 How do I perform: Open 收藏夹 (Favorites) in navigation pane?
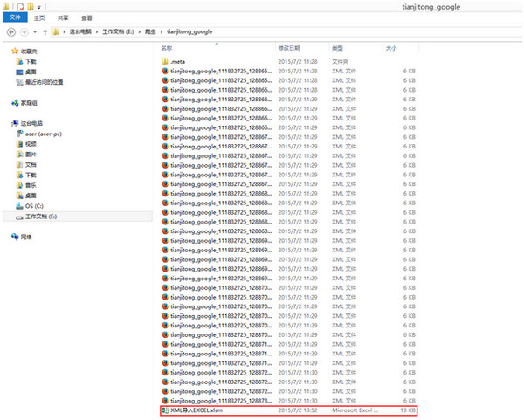point(29,52)
